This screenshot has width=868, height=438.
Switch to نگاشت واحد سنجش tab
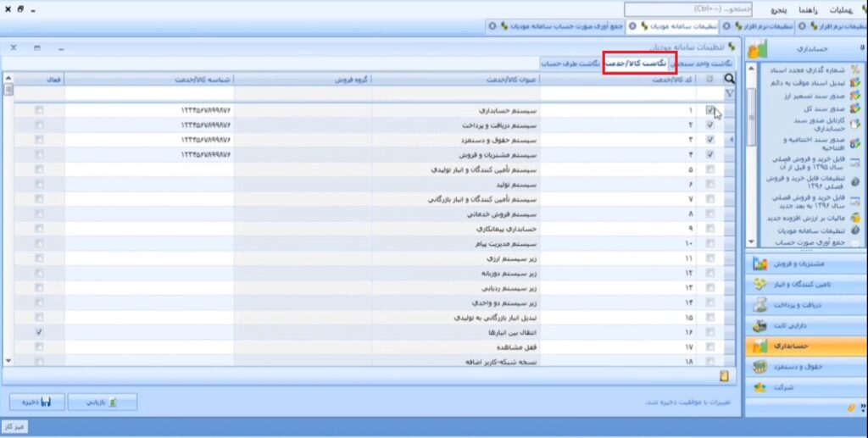(x=701, y=64)
